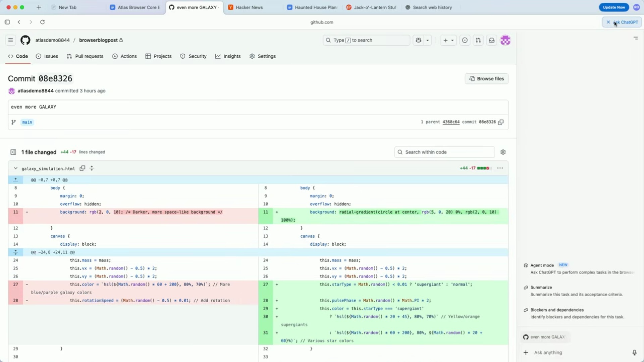Click the Search within code field
The image size is (644, 362).
click(x=444, y=152)
